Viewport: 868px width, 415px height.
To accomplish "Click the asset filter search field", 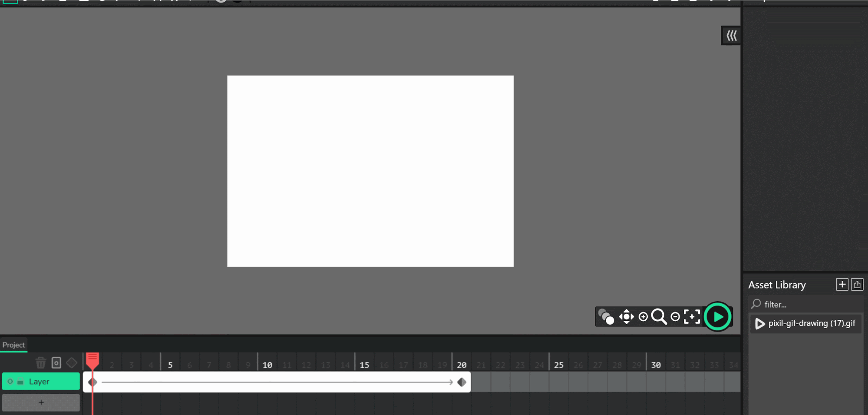I will [x=806, y=304].
